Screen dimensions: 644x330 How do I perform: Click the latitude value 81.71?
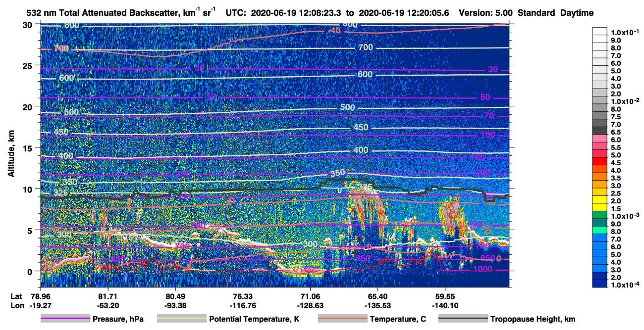(x=107, y=296)
